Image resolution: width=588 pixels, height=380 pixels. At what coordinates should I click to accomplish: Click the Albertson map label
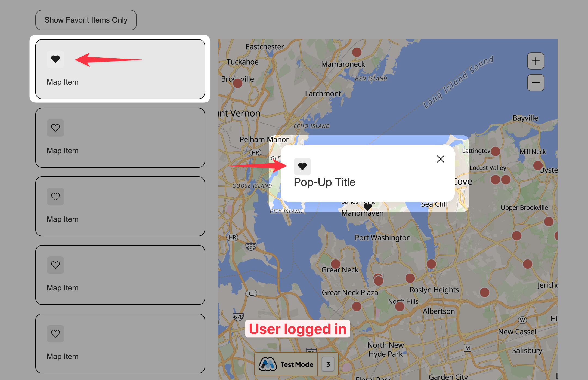click(439, 311)
